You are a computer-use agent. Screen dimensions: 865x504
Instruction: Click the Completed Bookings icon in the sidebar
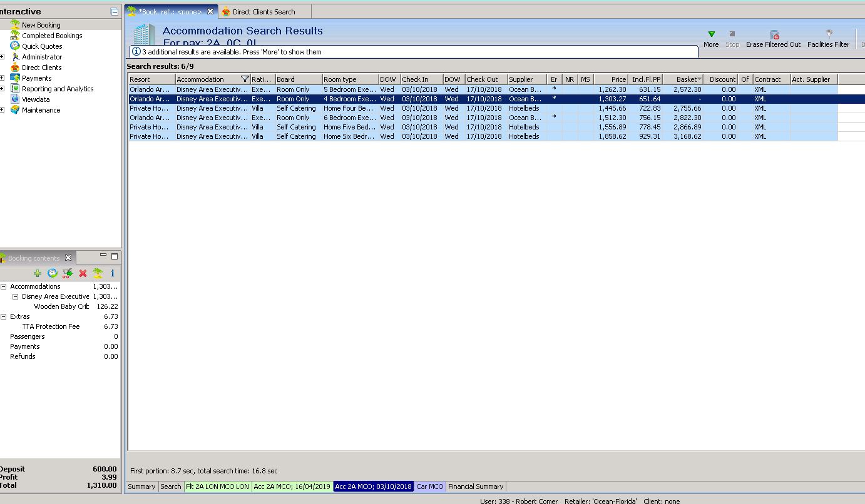(15, 36)
